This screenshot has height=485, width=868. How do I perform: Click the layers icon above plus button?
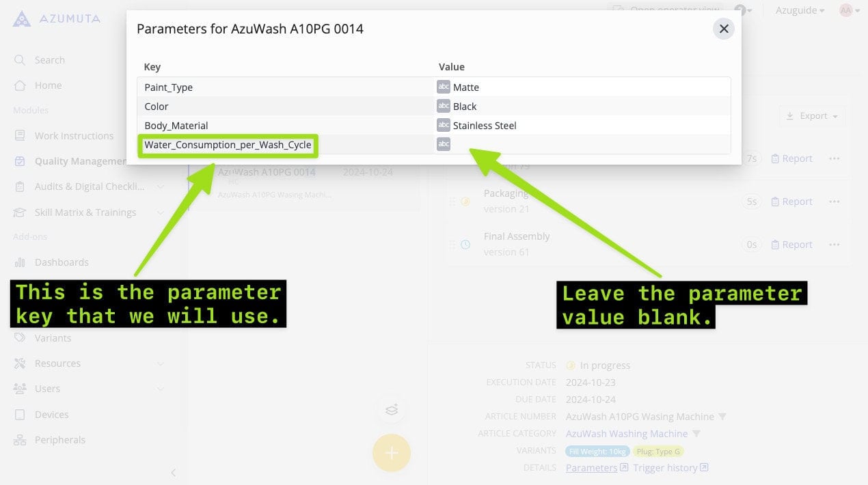(x=391, y=410)
